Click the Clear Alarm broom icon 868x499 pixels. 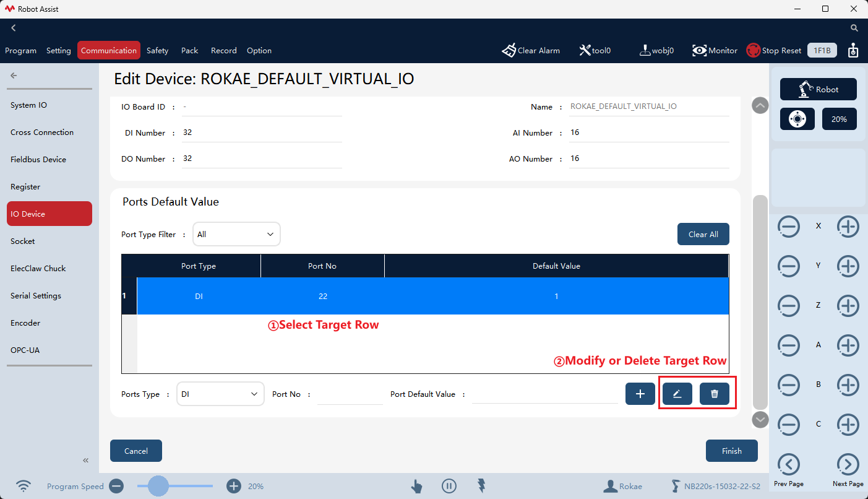[509, 51]
